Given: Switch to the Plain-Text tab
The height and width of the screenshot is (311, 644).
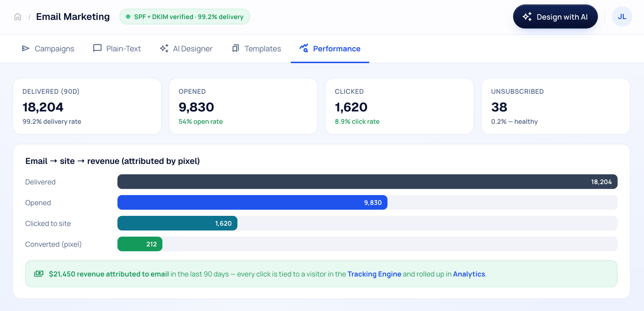Looking at the screenshot, I should pos(117,49).
